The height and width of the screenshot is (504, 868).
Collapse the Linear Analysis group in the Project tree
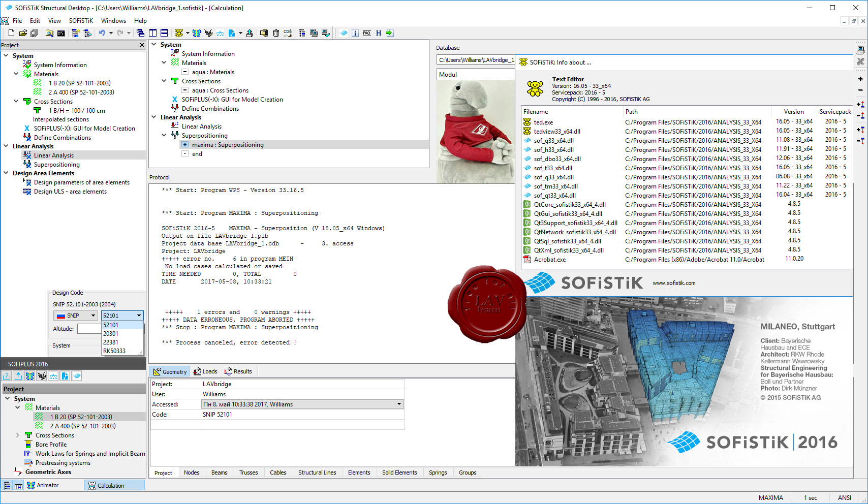[6, 146]
